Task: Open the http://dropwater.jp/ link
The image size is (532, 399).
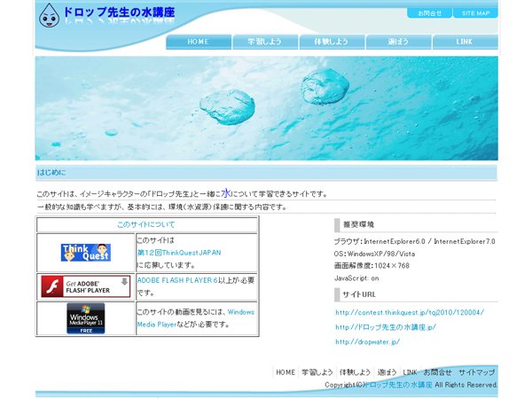Action: (x=367, y=341)
